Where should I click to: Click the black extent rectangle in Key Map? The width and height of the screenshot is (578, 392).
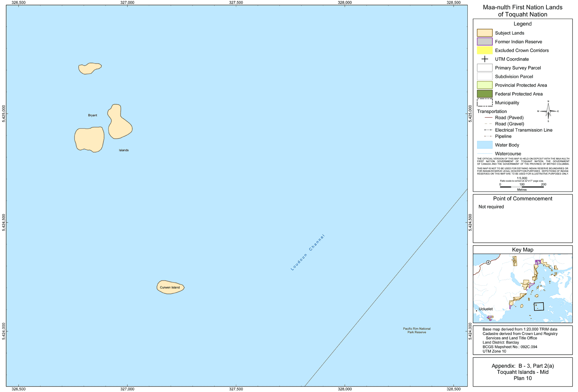[x=539, y=306]
